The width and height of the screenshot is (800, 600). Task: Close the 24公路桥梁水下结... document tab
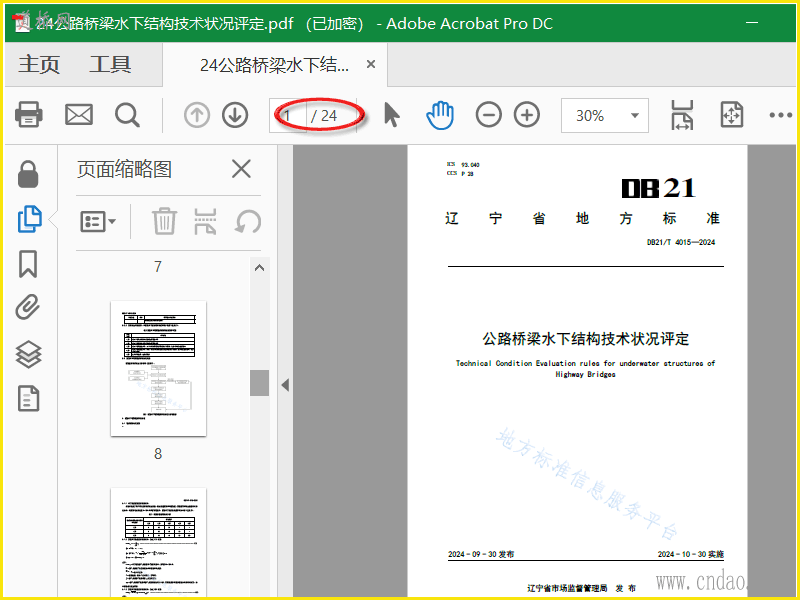(x=371, y=64)
